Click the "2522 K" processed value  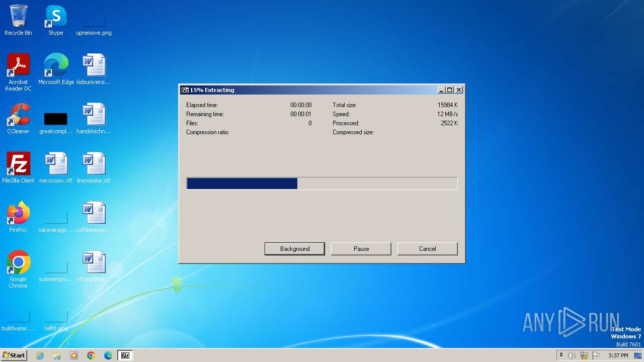point(449,123)
